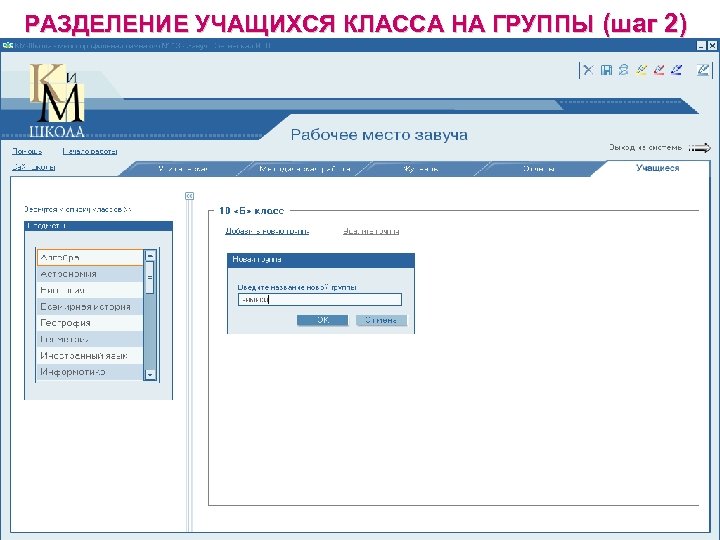Select Алгебра in subject list
This screenshot has height=540, width=720.
[90, 258]
